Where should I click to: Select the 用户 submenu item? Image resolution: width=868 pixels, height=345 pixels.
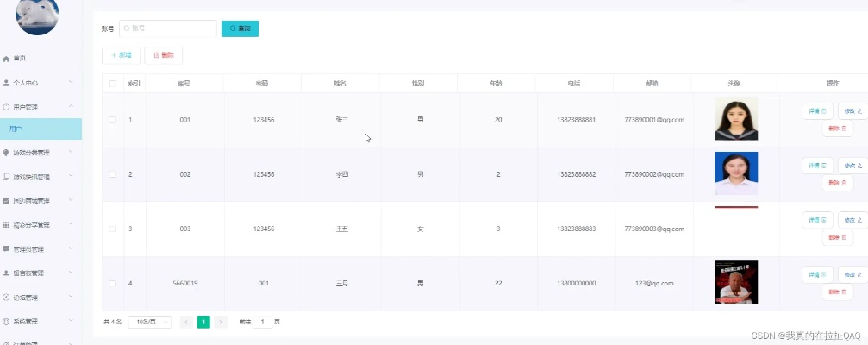pyautogui.click(x=41, y=129)
